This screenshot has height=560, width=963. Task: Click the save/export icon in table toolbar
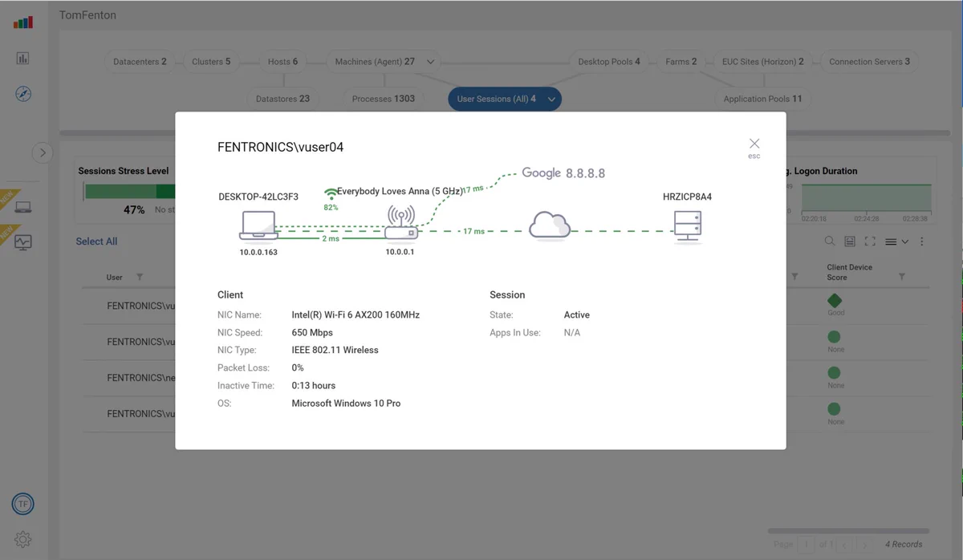click(x=850, y=241)
